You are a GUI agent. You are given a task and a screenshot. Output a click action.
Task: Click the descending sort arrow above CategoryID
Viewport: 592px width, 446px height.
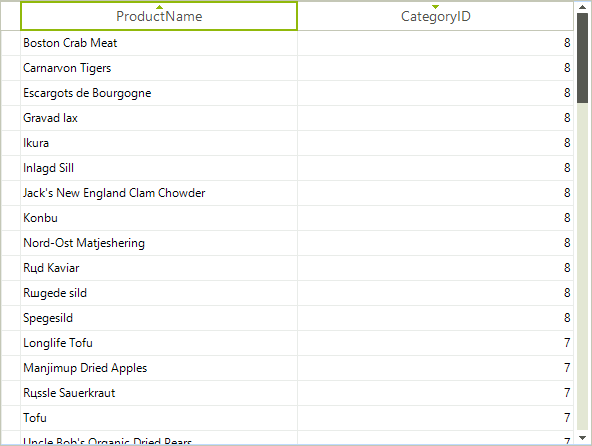(435, 7)
